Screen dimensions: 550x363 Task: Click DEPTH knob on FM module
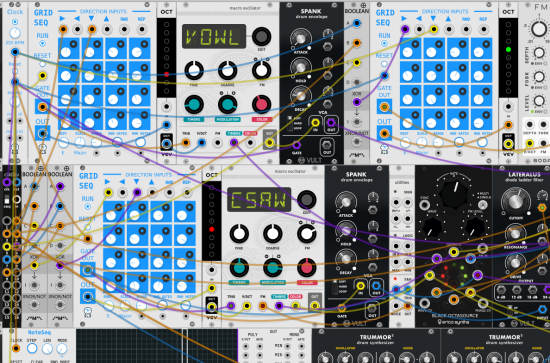pos(539,53)
